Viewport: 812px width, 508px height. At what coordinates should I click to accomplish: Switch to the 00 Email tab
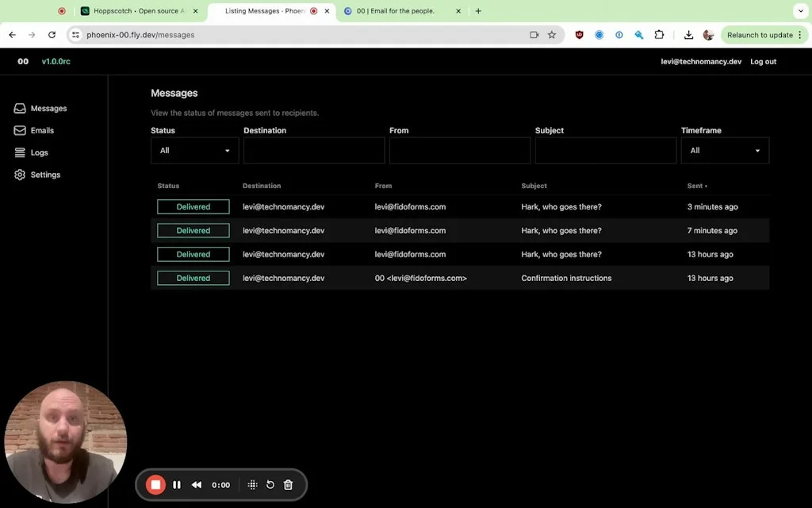(x=396, y=11)
